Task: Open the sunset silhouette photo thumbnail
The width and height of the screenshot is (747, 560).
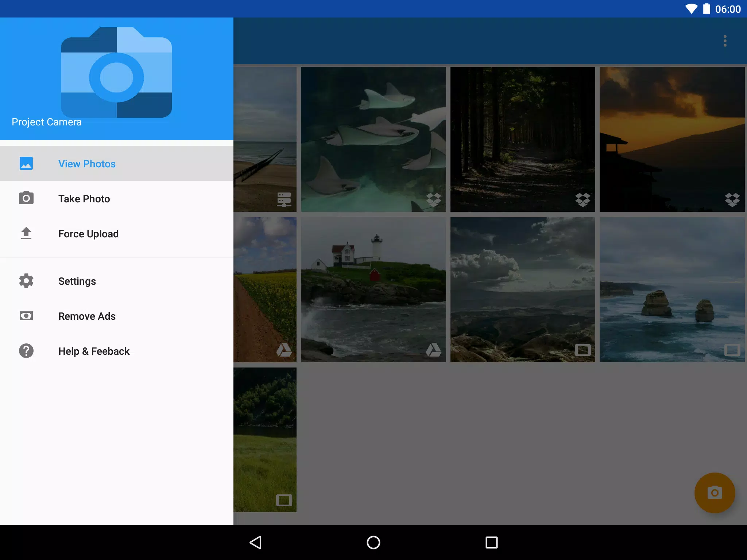Action: (672, 139)
